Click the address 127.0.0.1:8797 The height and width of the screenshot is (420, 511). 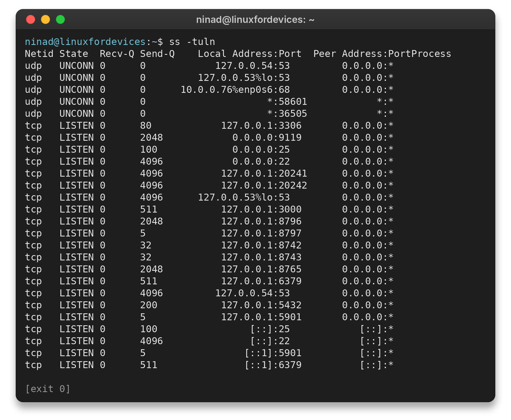tap(261, 233)
